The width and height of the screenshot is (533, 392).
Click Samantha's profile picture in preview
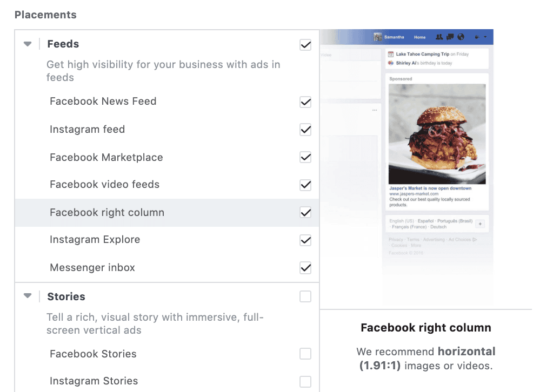[x=378, y=37]
